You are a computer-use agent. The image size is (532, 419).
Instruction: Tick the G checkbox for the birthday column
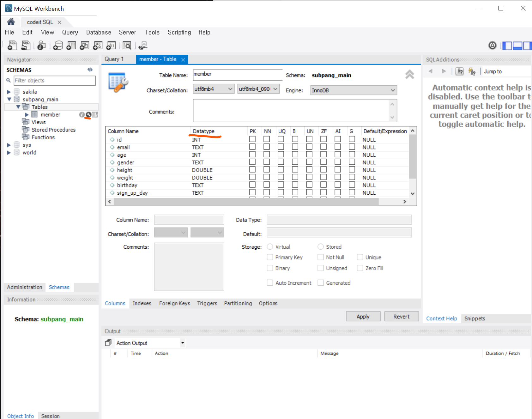pyautogui.click(x=352, y=185)
